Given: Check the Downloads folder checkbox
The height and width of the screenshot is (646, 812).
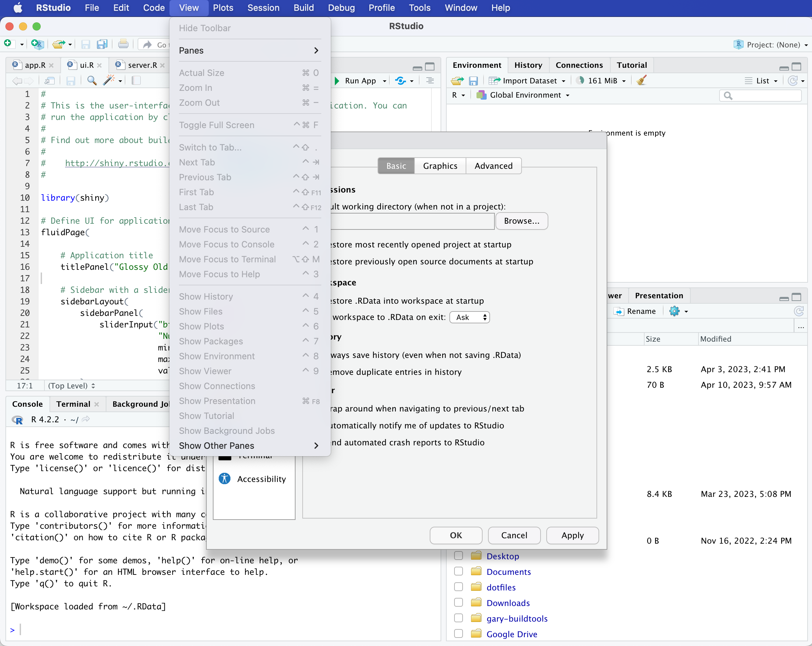Looking at the screenshot, I should tap(458, 603).
